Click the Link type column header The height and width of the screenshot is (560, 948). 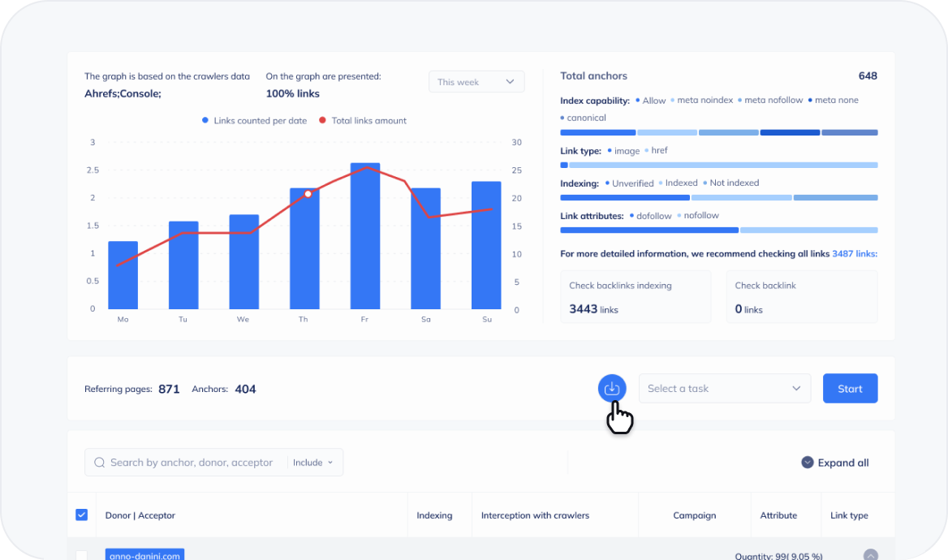[849, 515]
